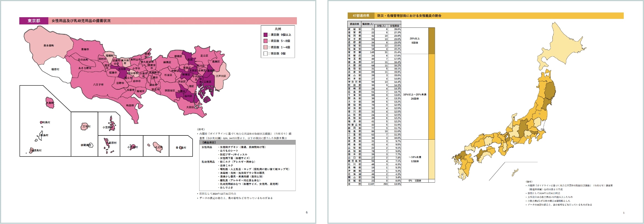Click 江戸川区 on the Tokyo map

coord(221,76)
